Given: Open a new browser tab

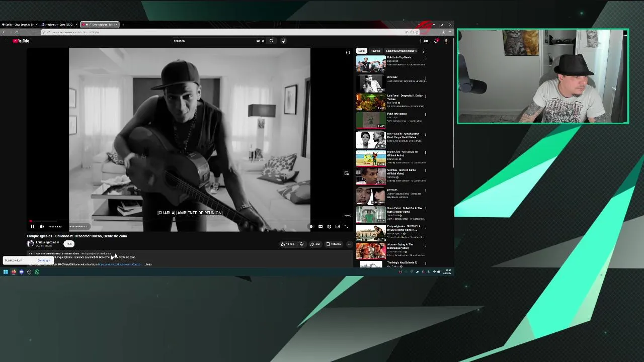Looking at the screenshot, I should (x=123, y=25).
